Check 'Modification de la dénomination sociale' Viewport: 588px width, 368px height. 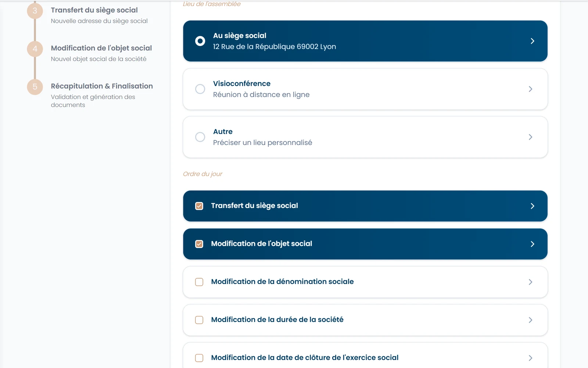coord(199,282)
